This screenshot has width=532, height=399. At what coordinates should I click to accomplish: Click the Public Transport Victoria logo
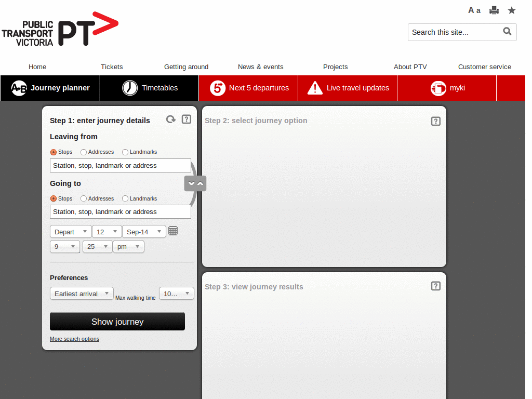(60, 29)
